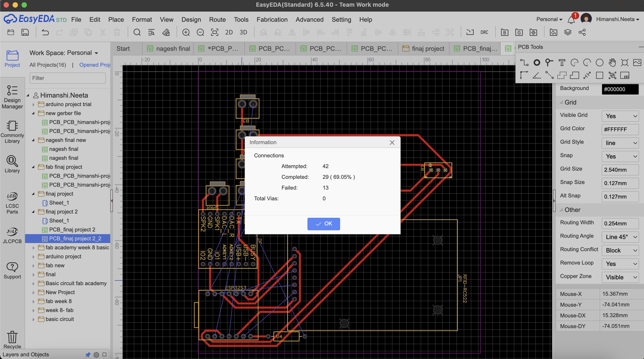Open the Route menu
The height and width of the screenshot is (359, 644).
click(x=217, y=19)
